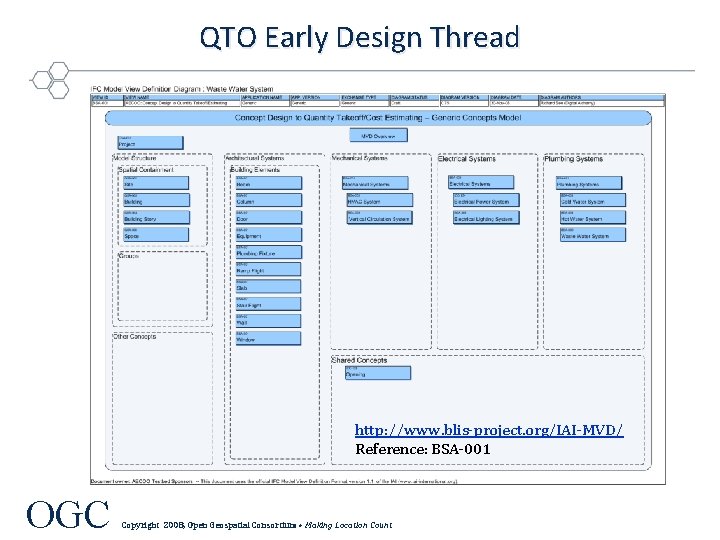This screenshot has width=720, height=540.
Task: Select the Door building element box
Action: click(269, 217)
